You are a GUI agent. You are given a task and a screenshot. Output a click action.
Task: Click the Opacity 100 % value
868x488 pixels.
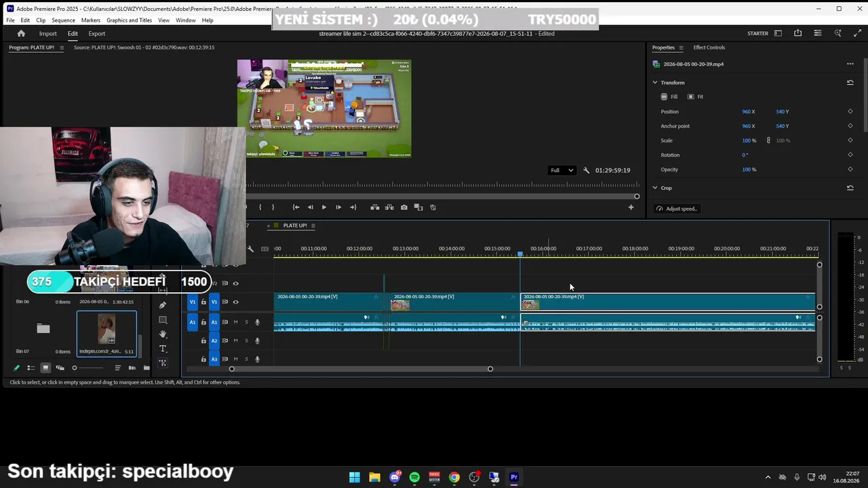749,169
